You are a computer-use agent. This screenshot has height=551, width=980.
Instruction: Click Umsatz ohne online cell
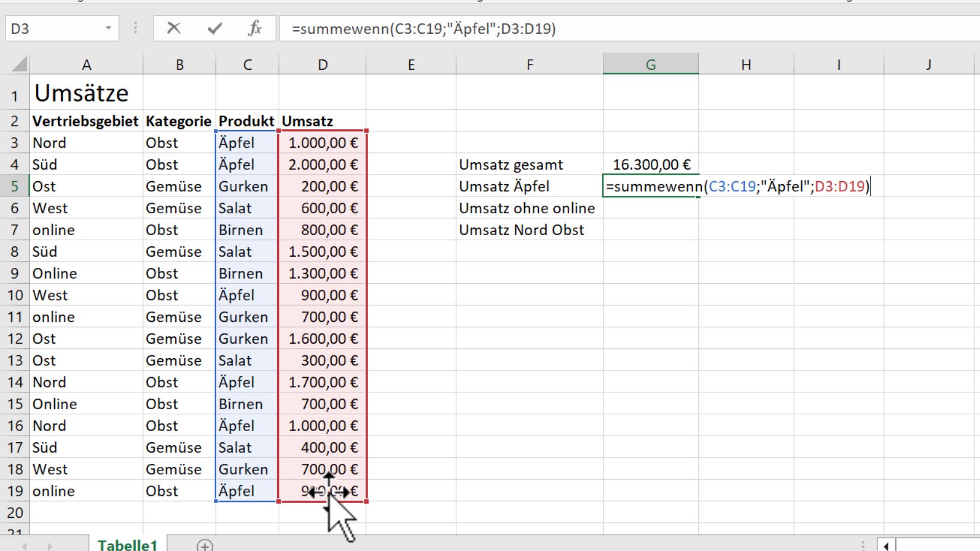(528, 208)
